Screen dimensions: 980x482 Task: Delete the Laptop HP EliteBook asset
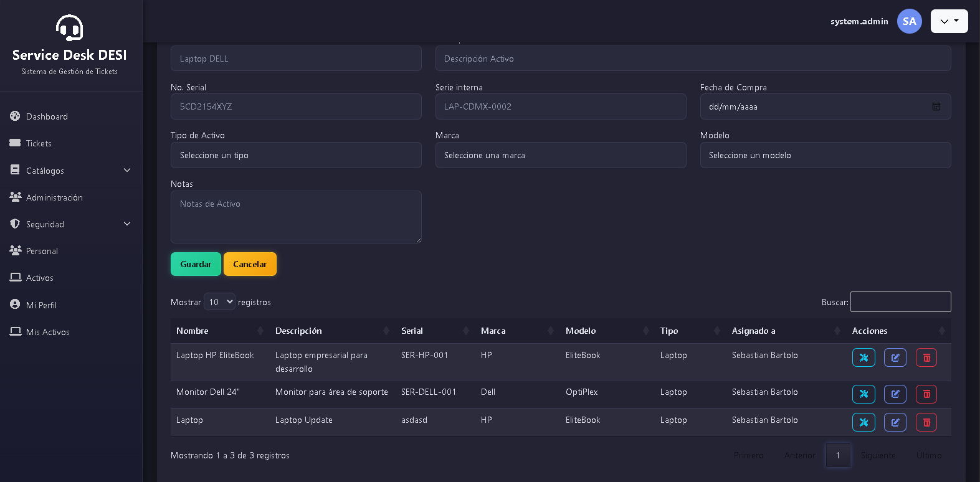tap(926, 357)
